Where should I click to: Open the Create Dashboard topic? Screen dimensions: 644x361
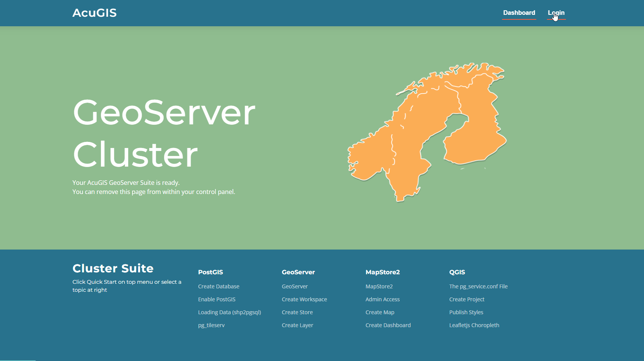coord(388,325)
